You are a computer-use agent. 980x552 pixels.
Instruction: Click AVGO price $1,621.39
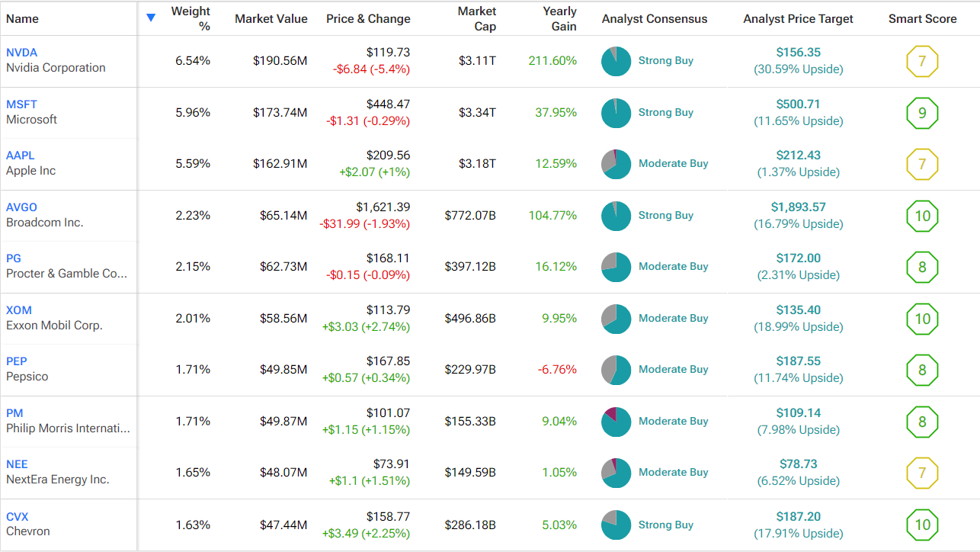coord(383,207)
